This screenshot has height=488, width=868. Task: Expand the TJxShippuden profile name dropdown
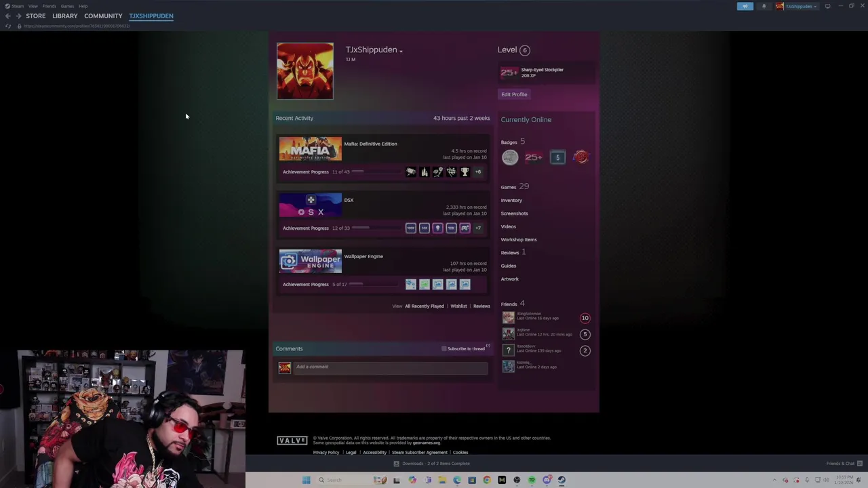click(401, 51)
